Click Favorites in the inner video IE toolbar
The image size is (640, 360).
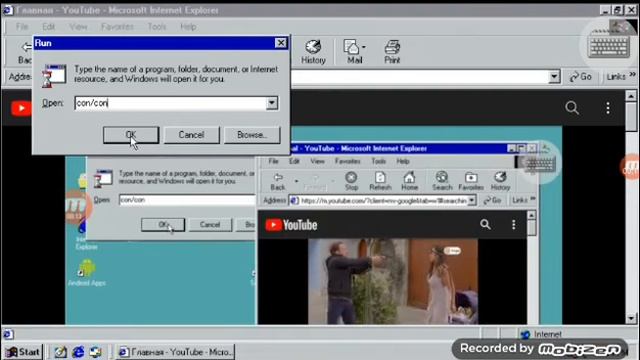tap(471, 181)
